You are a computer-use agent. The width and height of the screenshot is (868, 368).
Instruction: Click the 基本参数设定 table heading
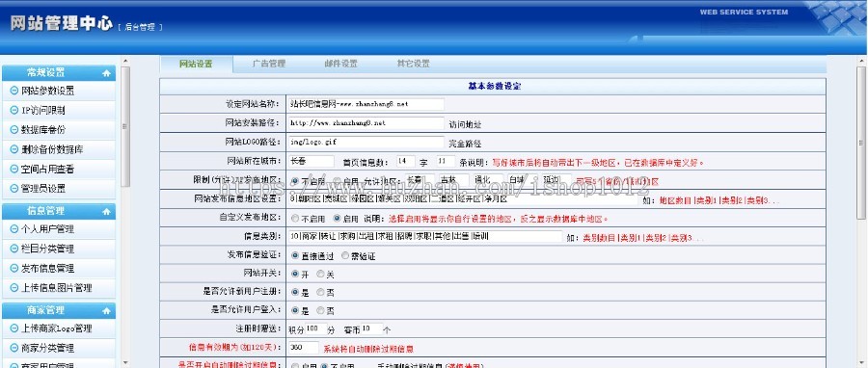click(x=494, y=86)
